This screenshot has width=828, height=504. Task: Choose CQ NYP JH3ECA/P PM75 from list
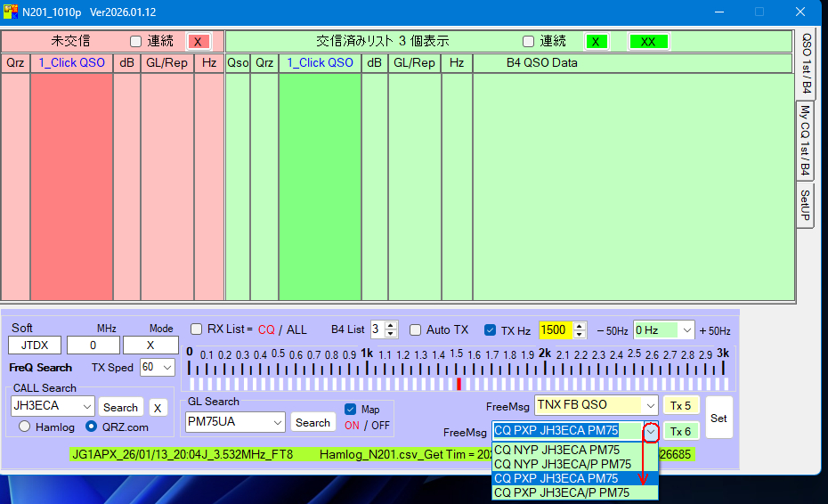(563, 464)
